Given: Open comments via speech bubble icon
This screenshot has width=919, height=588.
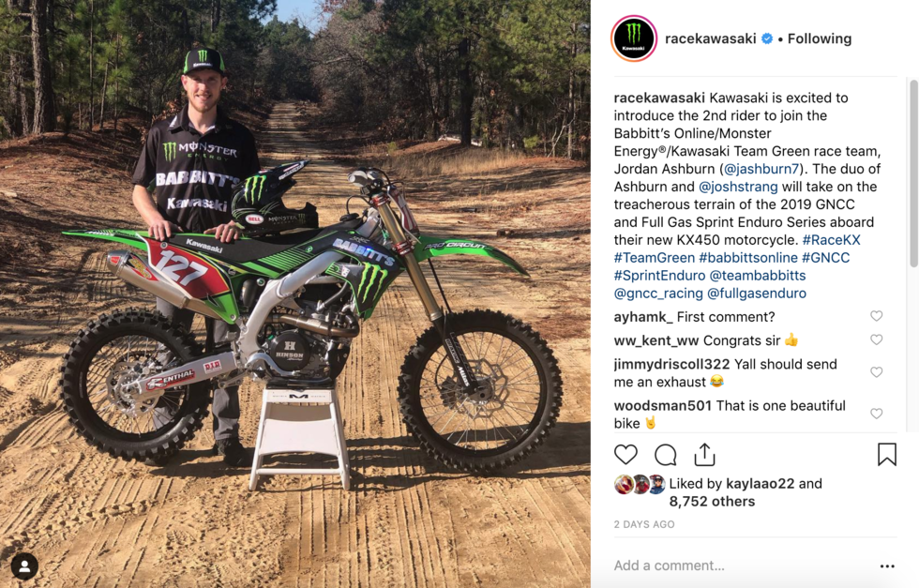Looking at the screenshot, I should click(x=665, y=454).
